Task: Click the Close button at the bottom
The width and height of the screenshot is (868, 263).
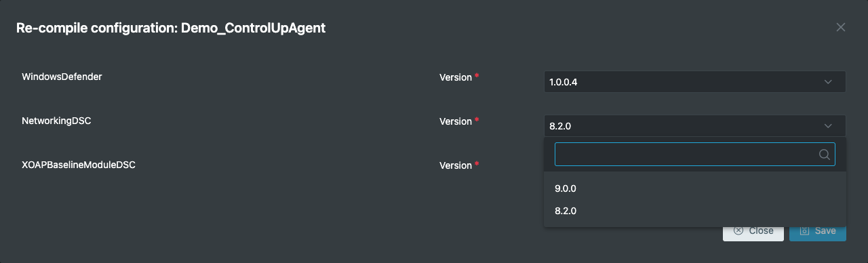Action: click(x=753, y=230)
